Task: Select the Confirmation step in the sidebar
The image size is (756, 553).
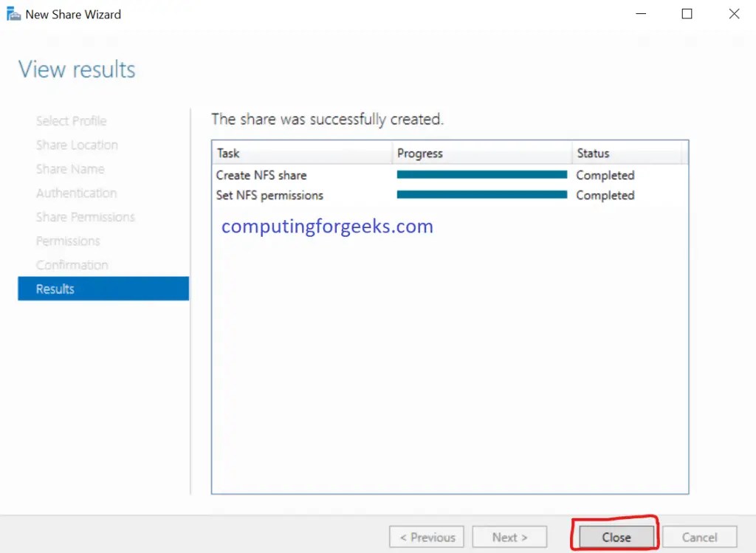Action: pyautogui.click(x=72, y=264)
